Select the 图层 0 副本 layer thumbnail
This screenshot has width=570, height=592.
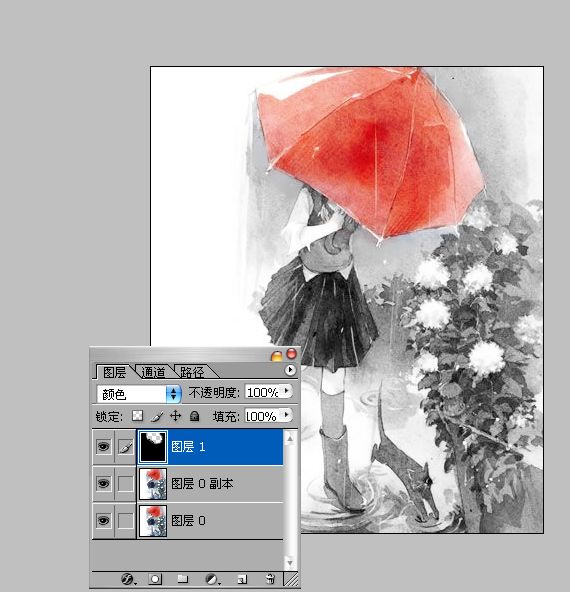[x=153, y=484]
